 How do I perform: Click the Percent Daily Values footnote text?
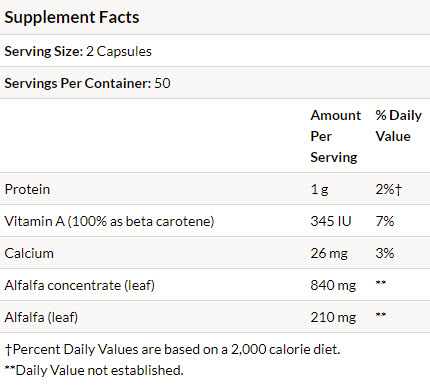pos(172,349)
